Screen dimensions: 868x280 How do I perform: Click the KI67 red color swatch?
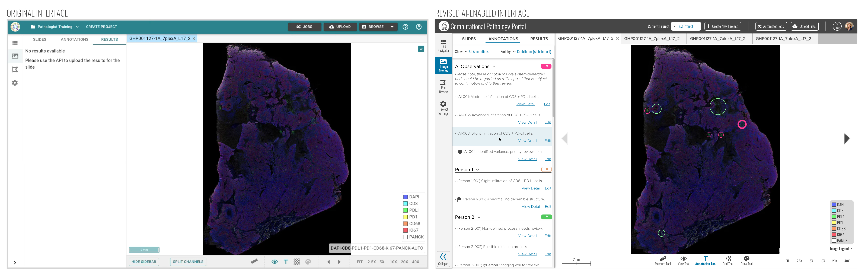coord(834,234)
